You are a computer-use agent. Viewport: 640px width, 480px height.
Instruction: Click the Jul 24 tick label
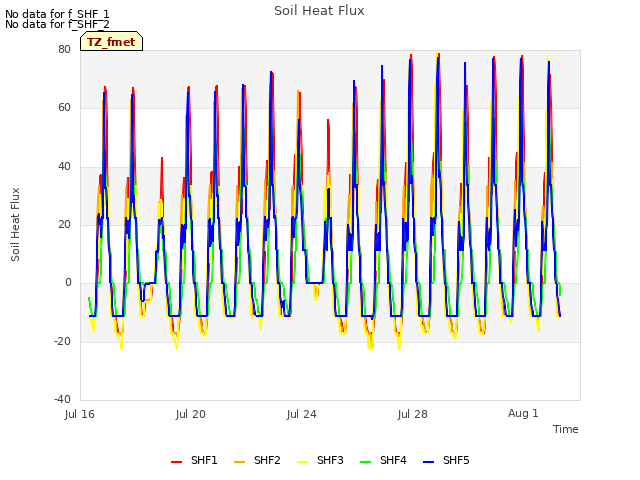(302, 414)
